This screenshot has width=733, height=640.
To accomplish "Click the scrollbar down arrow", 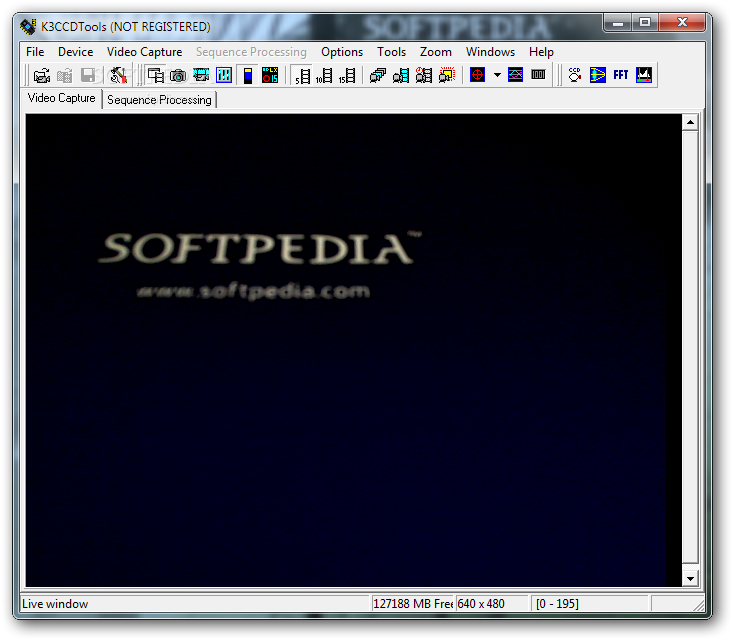I will point(690,579).
